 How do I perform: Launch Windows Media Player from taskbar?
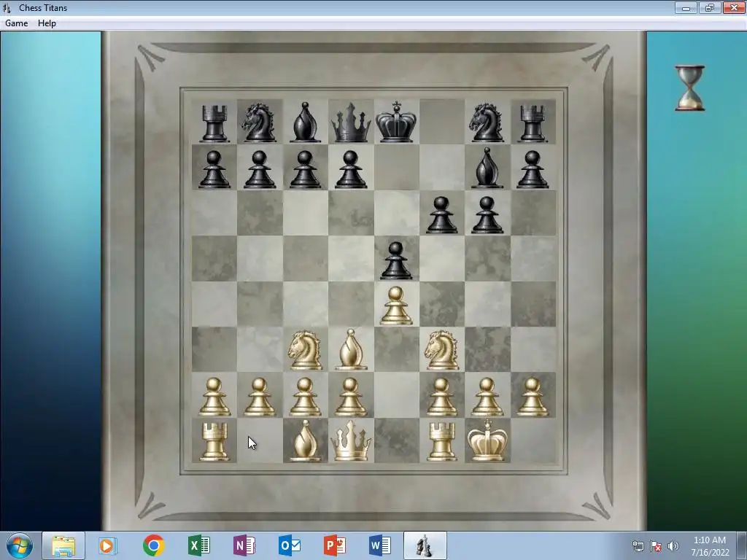[108, 545]
